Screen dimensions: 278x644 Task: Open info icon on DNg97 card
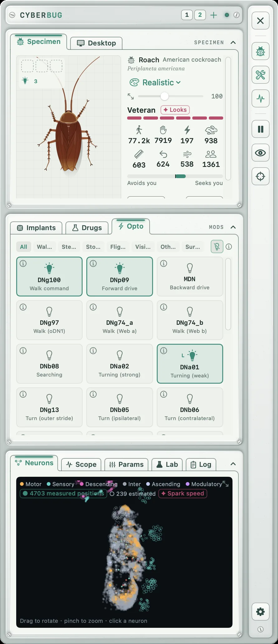click(23, 307)
